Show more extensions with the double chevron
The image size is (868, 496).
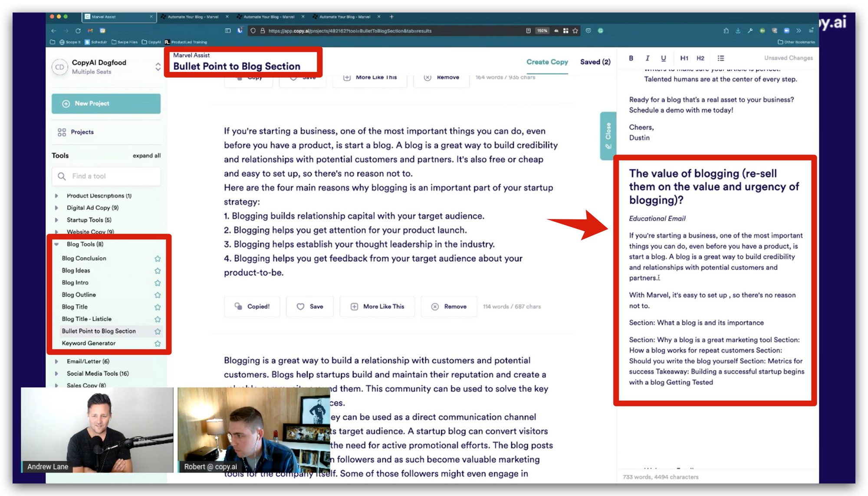tap(799, 31)
